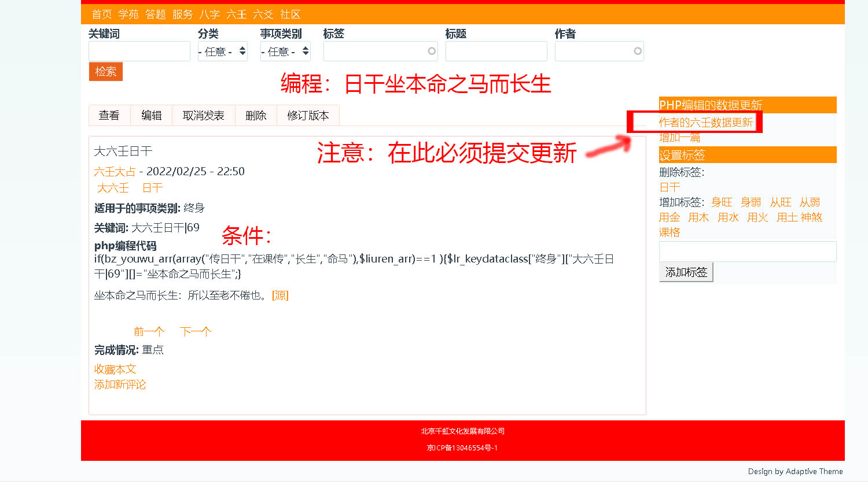Select the 取消发表 tab

(x=203, y=116)
